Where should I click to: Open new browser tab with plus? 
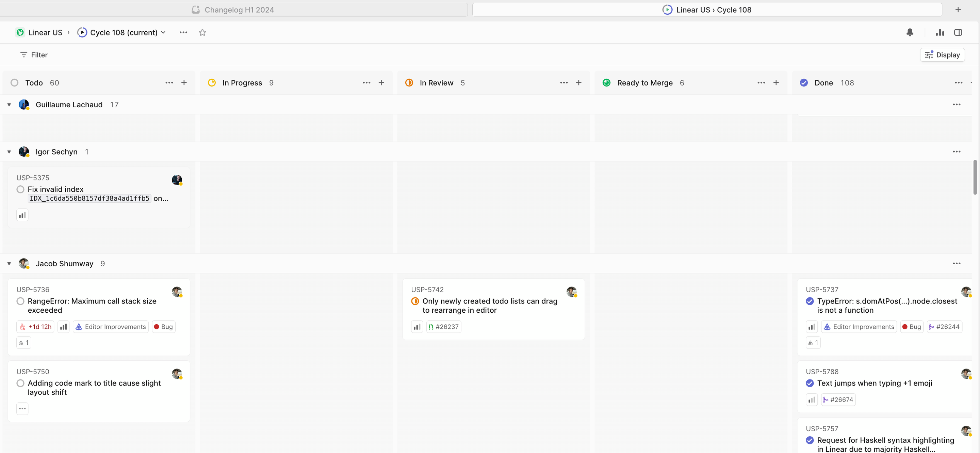pos(958,10)
